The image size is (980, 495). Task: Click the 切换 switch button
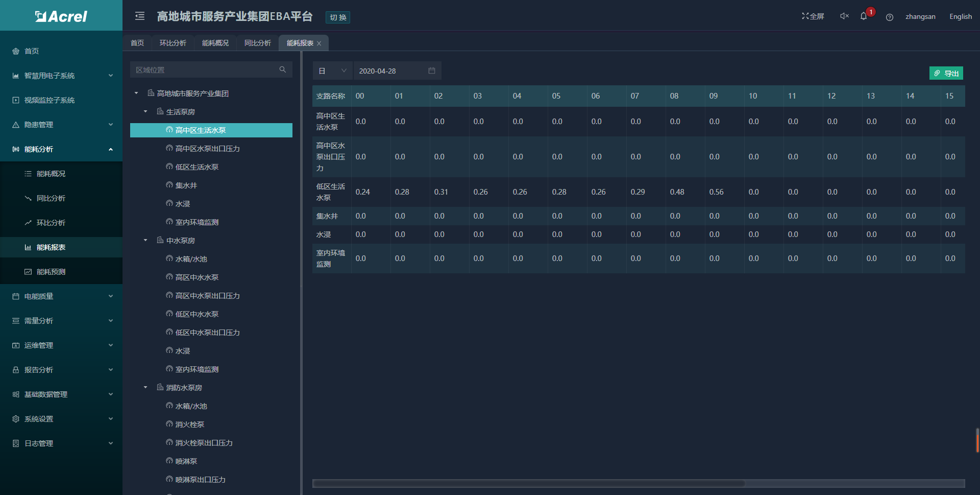point(338,17)
